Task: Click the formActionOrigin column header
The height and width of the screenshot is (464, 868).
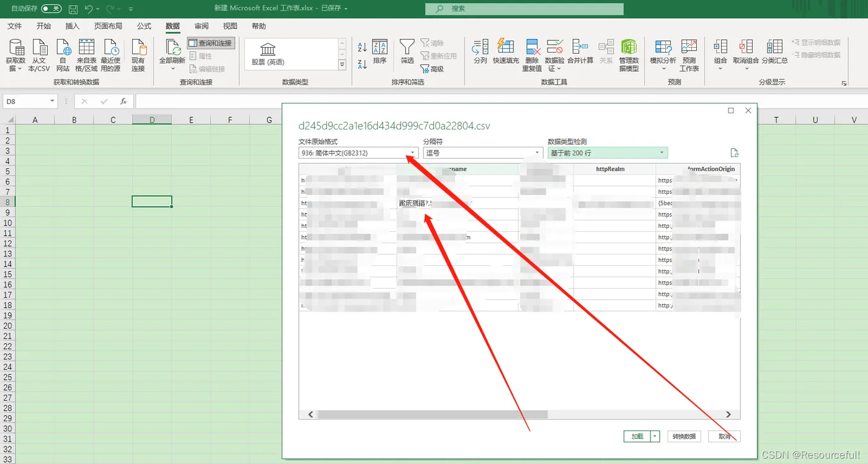Action: [697, 169]
